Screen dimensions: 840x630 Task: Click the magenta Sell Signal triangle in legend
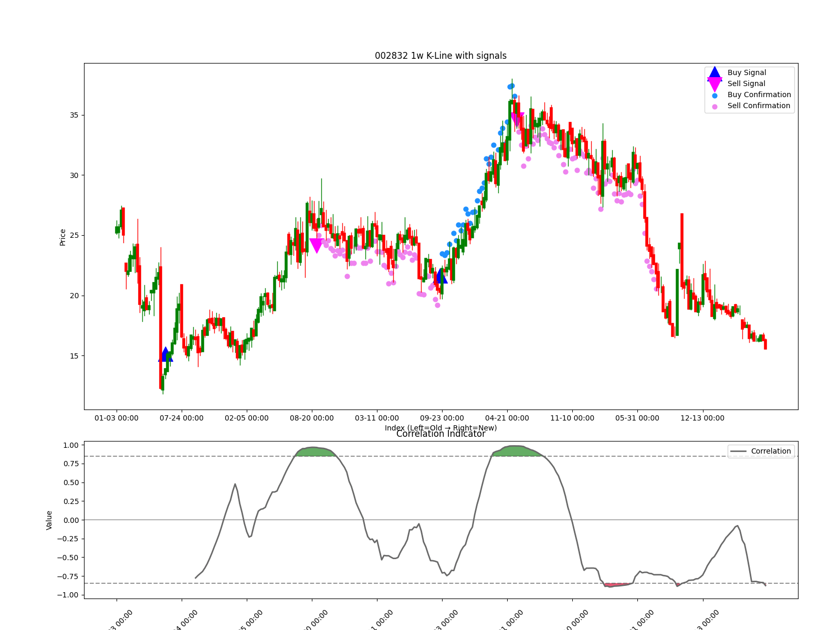click(x=715, y=85)
